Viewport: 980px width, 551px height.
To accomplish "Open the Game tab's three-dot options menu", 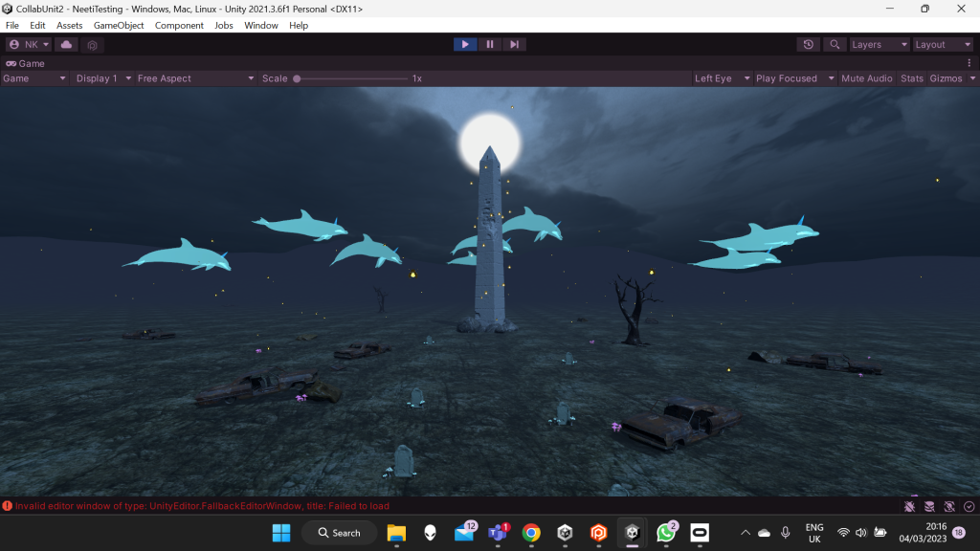I will pyautogui.click(x=969, y=63).
